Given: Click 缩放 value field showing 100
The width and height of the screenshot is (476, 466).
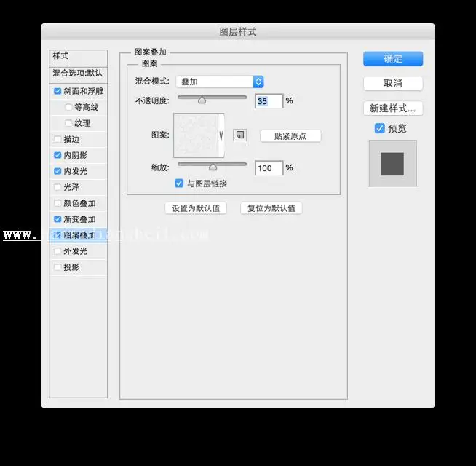Looking at the screenshot, I should (269, 168).
